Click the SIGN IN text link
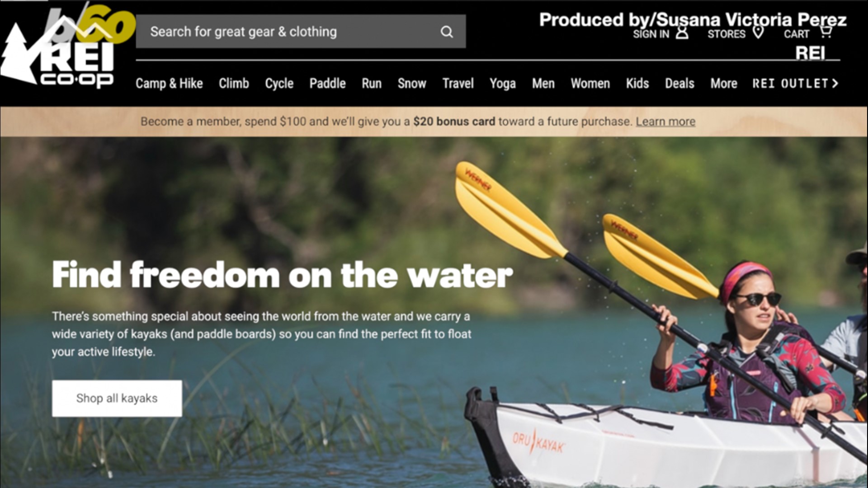This screenshot has height=488, width=868. point(651,34)
